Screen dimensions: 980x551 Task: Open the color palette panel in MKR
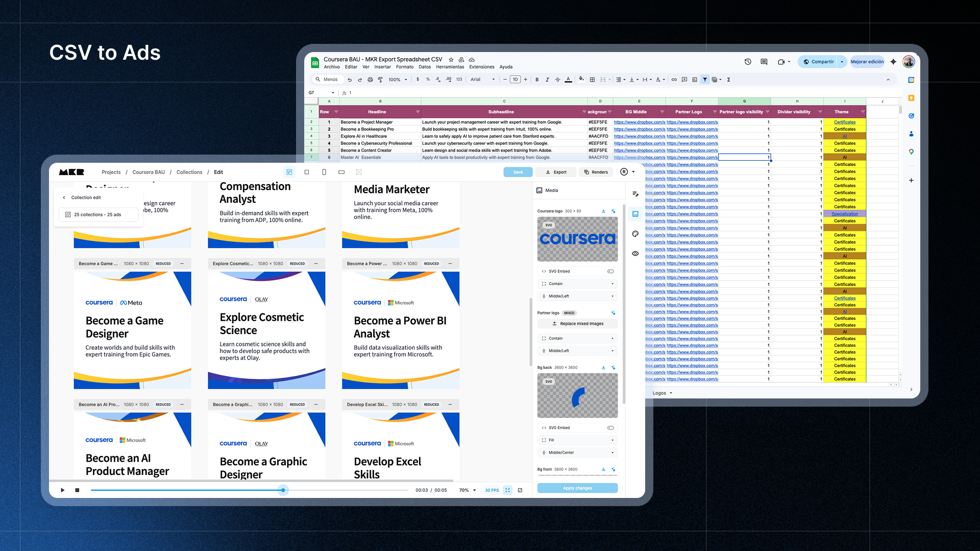pos(635,234)
